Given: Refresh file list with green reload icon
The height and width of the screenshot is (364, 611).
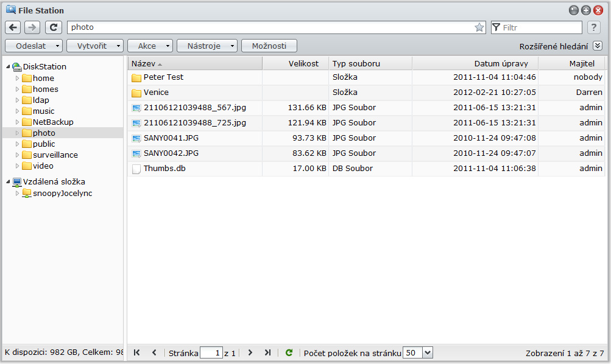Looking at the screenshot, I should (x=289, y=352).
